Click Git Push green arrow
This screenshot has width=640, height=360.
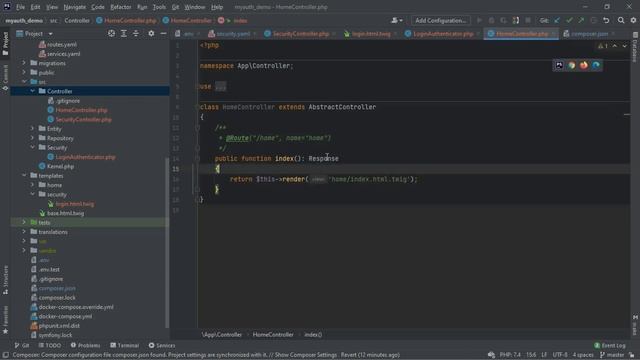pyautogui.click(x=581, y=20)
